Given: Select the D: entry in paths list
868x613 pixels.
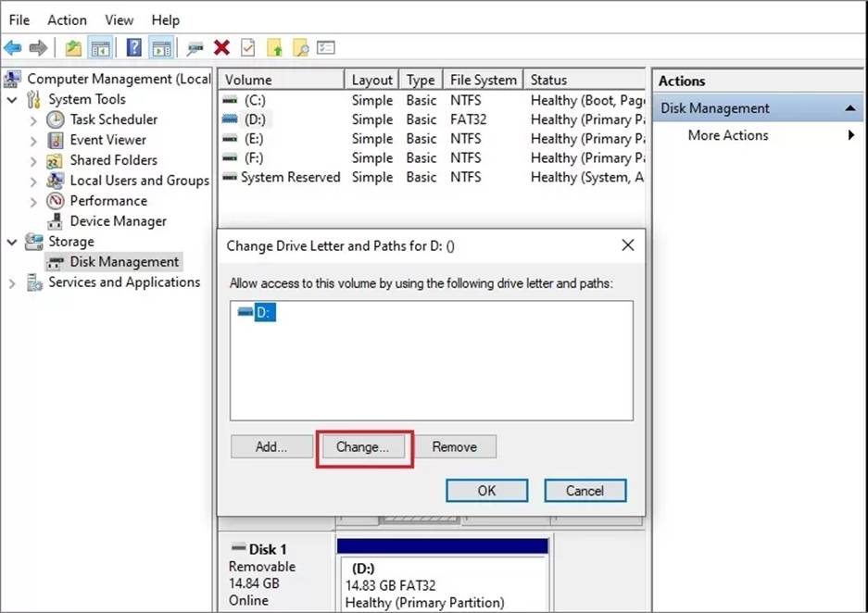Looking at the screenshot, I should tap(264, 313).
